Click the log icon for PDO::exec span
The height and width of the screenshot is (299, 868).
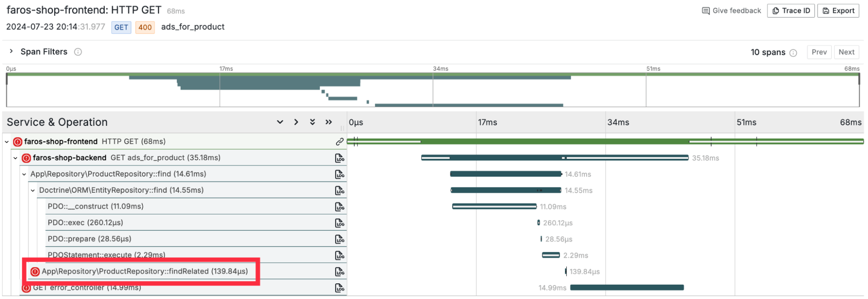pos(340,223)
